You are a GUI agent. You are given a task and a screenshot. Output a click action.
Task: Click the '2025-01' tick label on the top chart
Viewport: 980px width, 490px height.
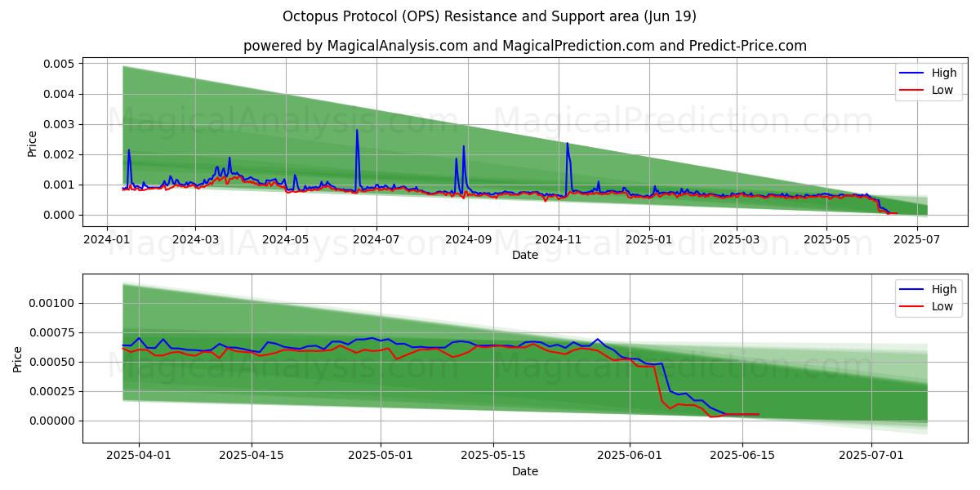(x=649, y=240)
